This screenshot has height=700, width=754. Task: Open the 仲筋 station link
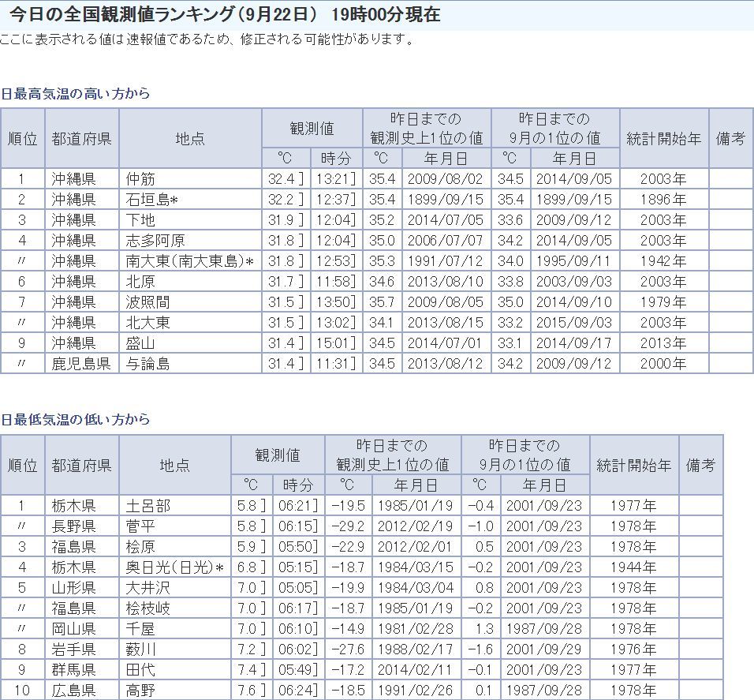140,179
